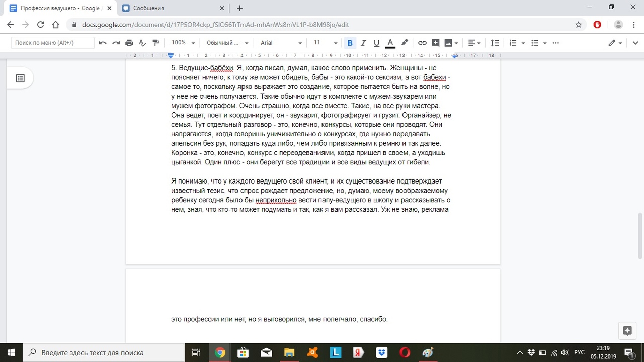Show more toolbar options
This screenshot has height=362, width=644.
tap(556, 43)
